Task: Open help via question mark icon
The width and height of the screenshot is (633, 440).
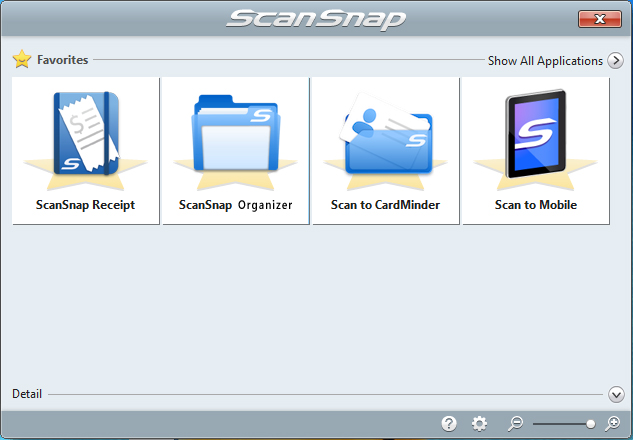Action: [x=449, y=423]
